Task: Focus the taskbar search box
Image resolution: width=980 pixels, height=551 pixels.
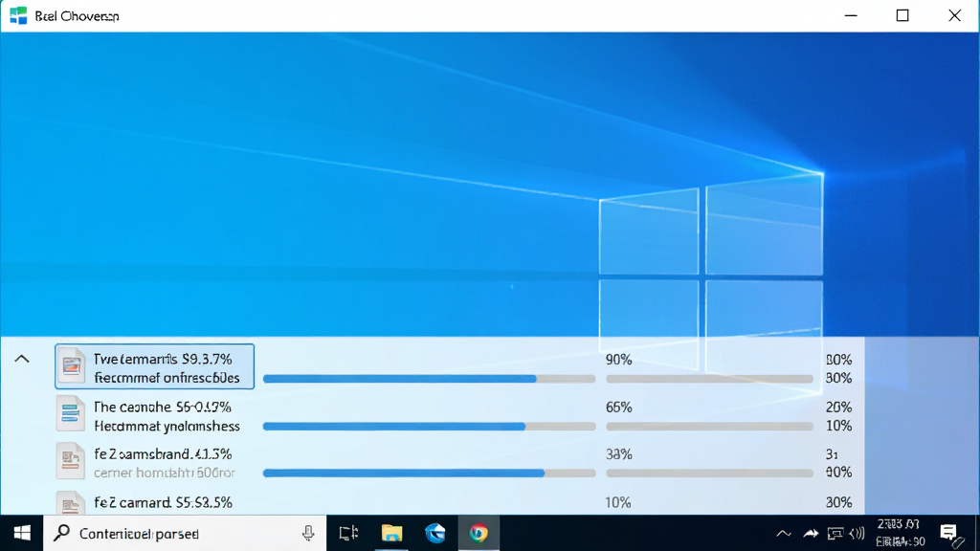Action: pos(185,533)
